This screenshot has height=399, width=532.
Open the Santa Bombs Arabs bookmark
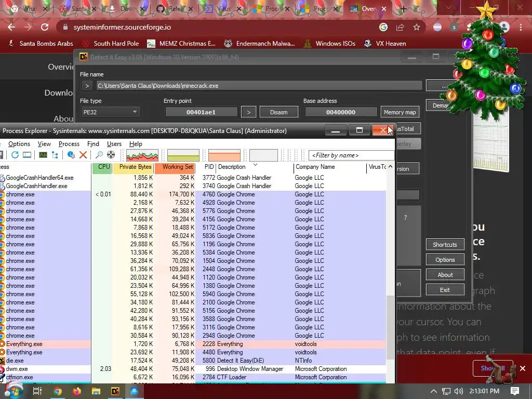(x=41, y=44)
